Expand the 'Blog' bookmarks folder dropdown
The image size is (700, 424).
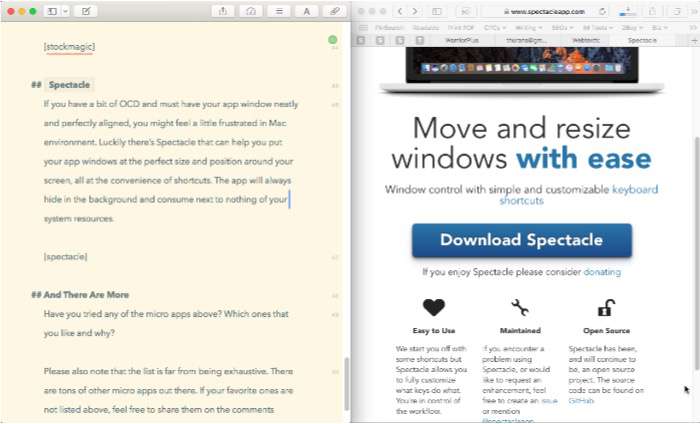(632, 28)
